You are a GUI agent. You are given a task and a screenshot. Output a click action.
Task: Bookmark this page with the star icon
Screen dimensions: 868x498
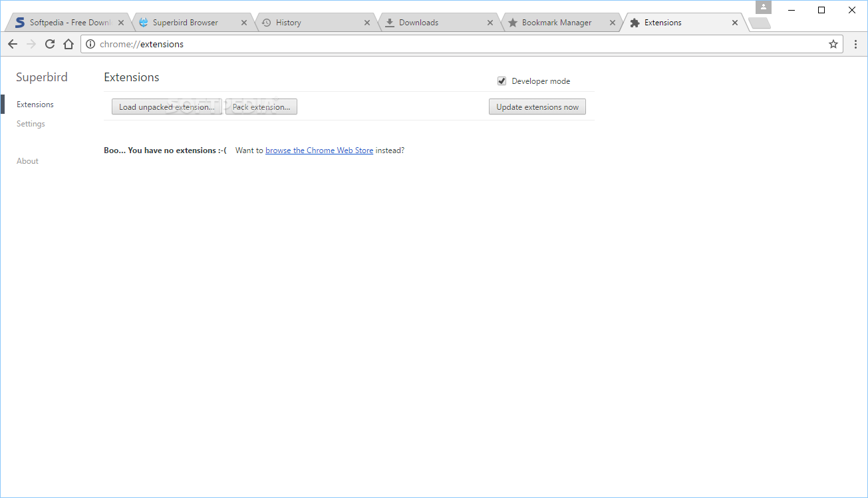[x=833, y=44]
